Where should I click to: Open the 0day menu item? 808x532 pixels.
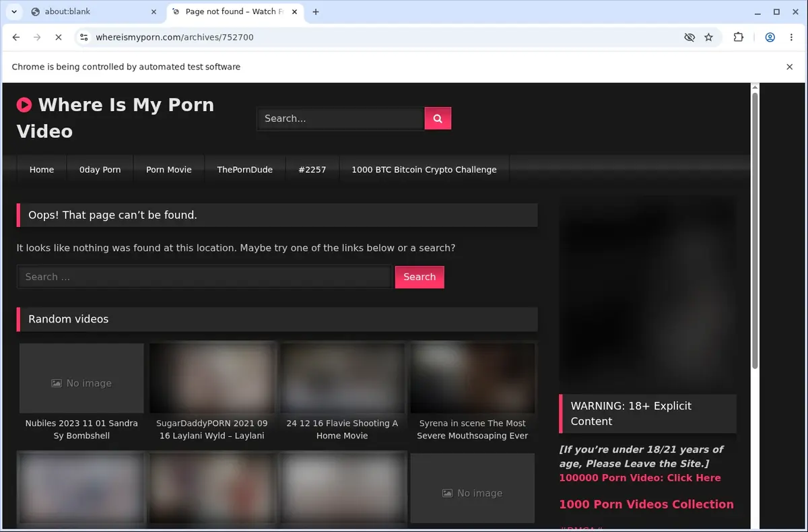click(100, 170)
